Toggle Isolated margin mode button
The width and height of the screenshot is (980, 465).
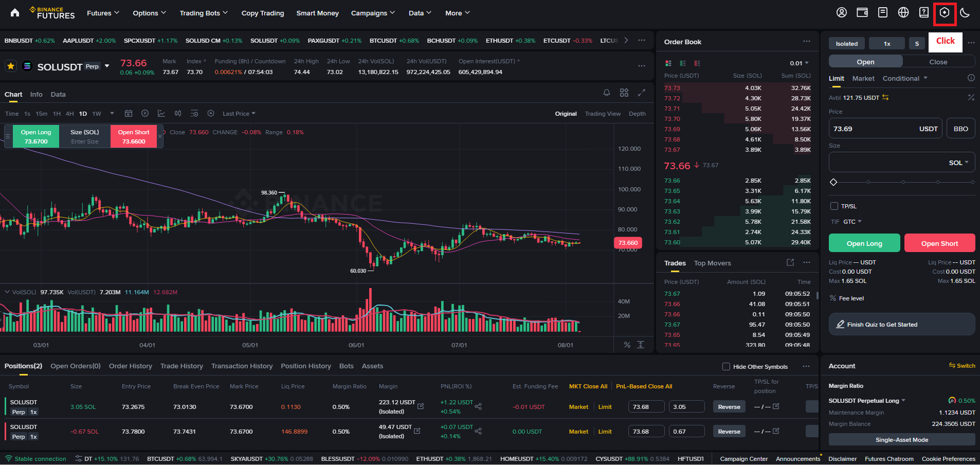pyautogui.click(x=847, y=44)
